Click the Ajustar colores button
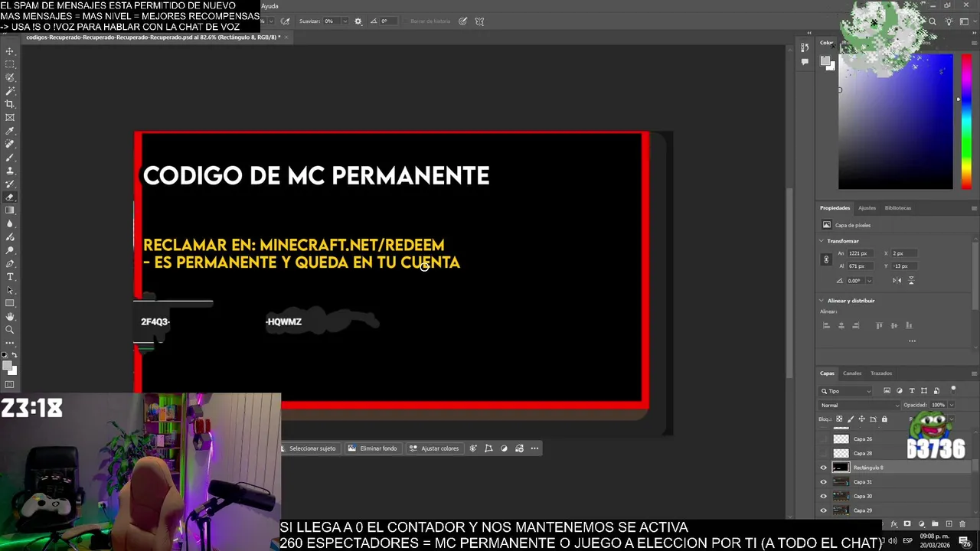Screen dimensions: 980x551 click(434, 448)
